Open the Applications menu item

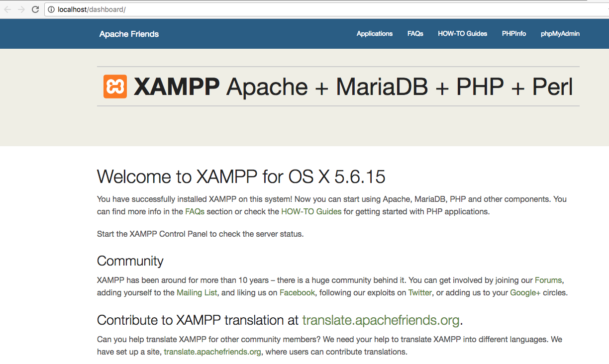click(x=375, y=34)
